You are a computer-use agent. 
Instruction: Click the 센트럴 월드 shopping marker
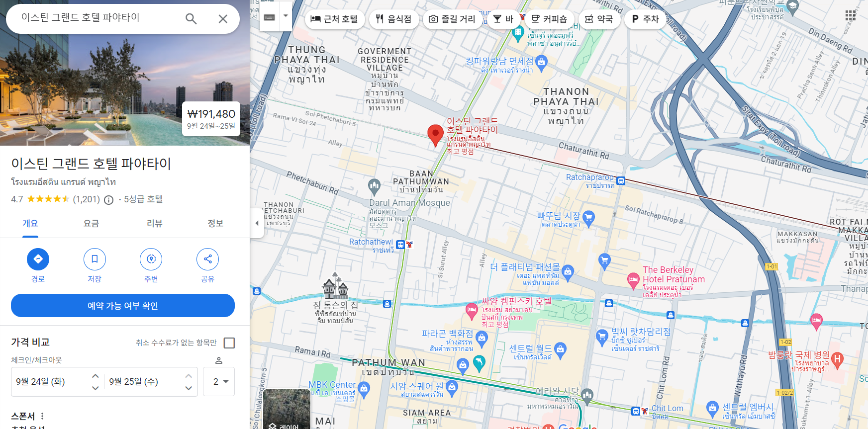560,350
